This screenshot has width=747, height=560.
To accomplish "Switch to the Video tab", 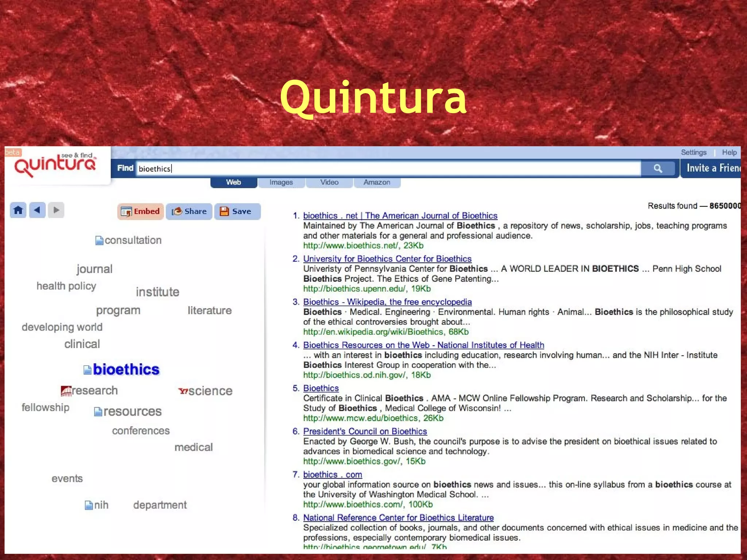I will point(329,182).
